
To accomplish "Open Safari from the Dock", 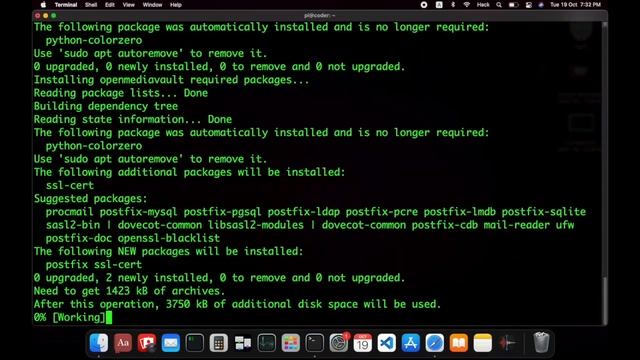I will [435, 343].
